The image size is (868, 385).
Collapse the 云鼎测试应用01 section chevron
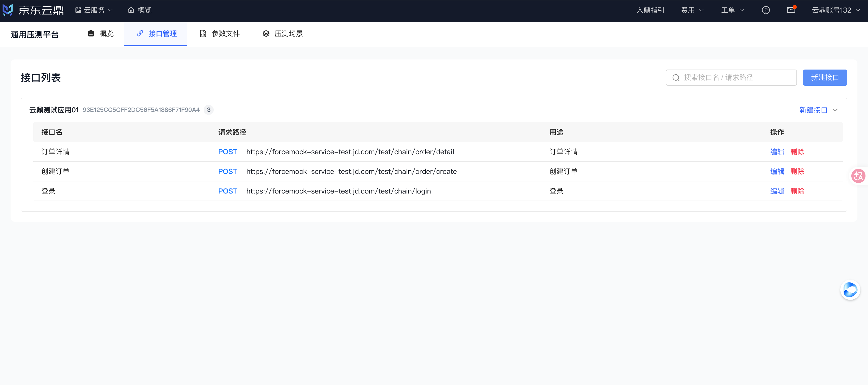pos(835,110)
